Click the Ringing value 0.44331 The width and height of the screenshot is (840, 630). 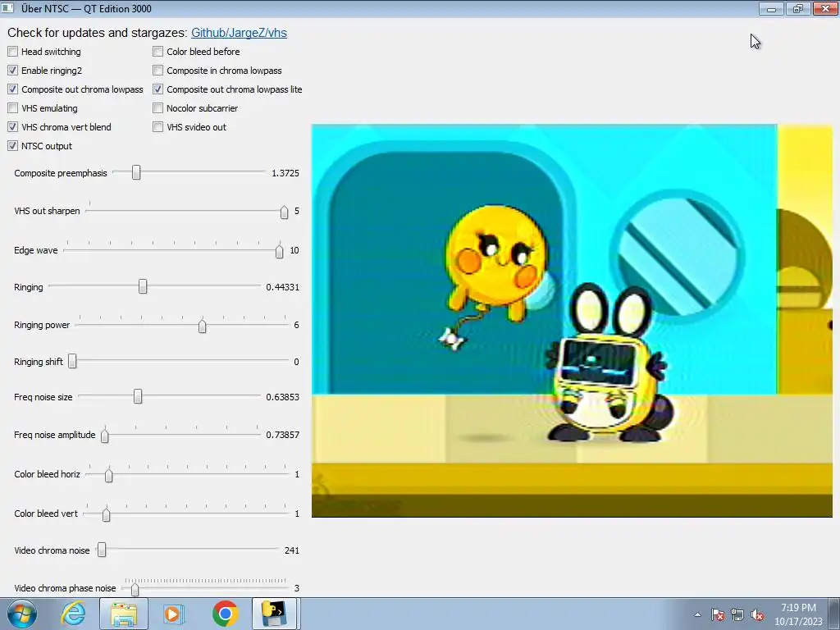(x=283, y=287)
